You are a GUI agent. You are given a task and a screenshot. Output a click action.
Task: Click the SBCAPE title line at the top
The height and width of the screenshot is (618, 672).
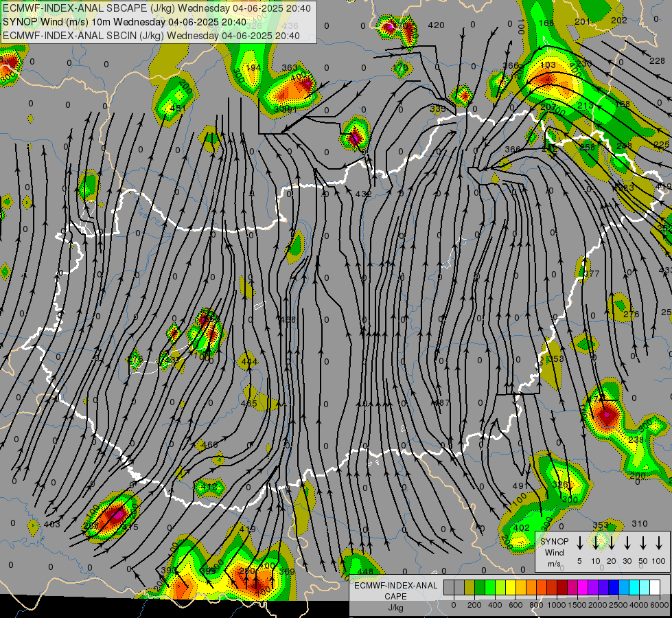(x=157, y=8)
